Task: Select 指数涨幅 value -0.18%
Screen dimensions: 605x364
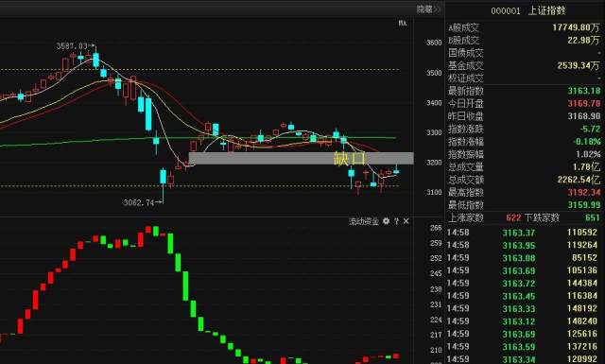Action: (586, 142)
